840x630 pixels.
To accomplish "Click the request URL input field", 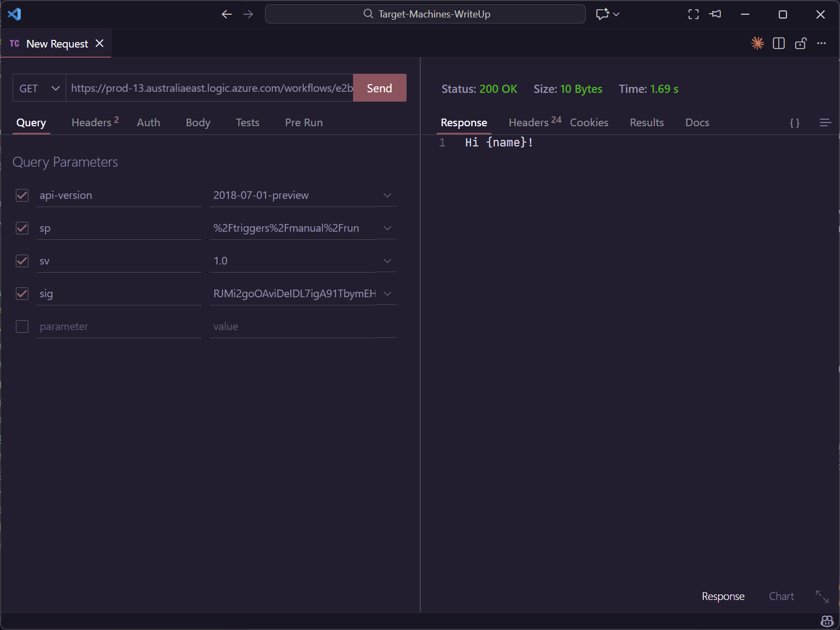I will click(211, 89).
